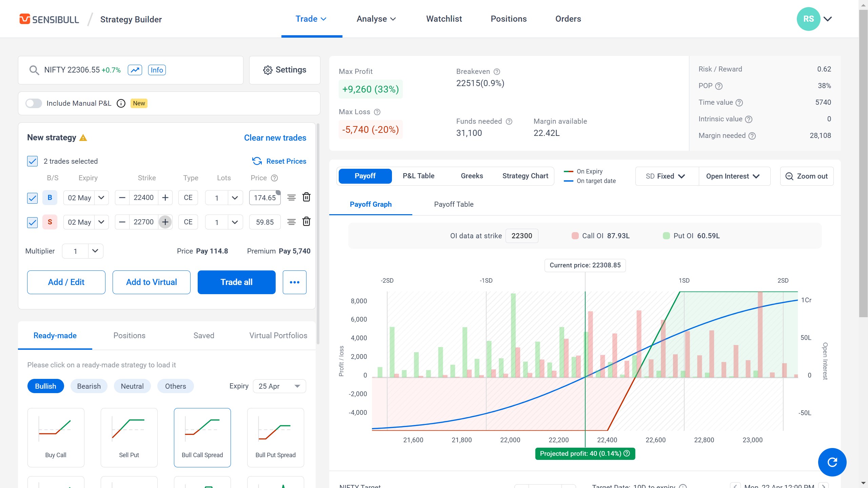This screenshot has width=868, height=488.
Task: Click the New strategy warning icon
Action: click(83, 138)
